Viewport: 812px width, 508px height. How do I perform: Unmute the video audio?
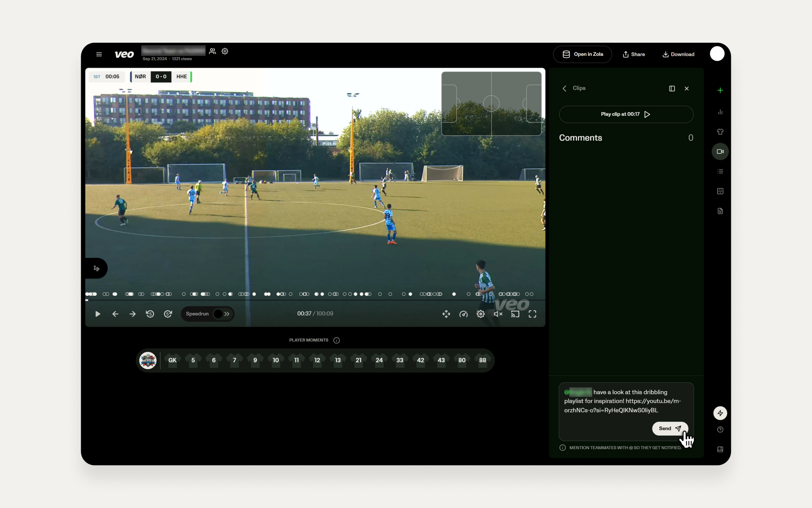pyautogui.click(x=498, y=314)
